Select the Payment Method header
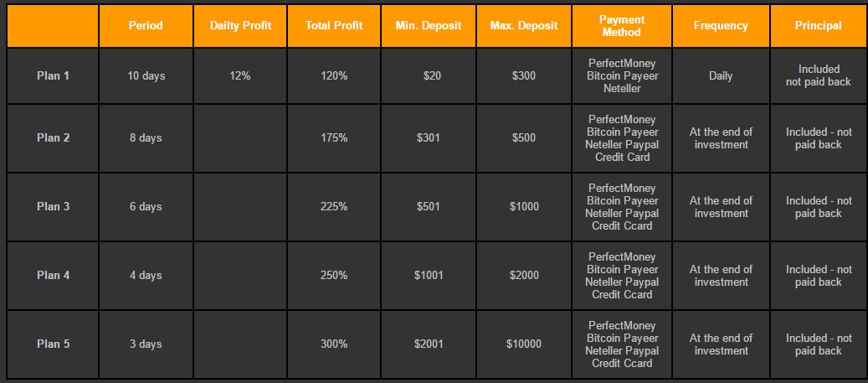The image size is (868, 383). click(x=621, y=26)
